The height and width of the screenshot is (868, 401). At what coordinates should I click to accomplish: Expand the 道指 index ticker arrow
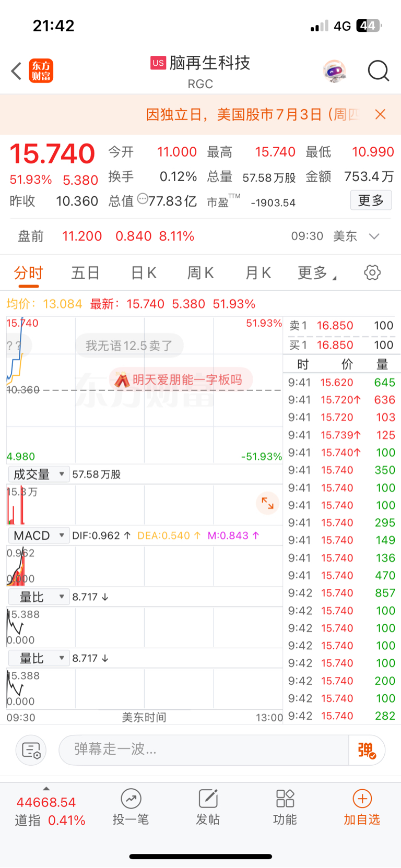pos(46,789)
